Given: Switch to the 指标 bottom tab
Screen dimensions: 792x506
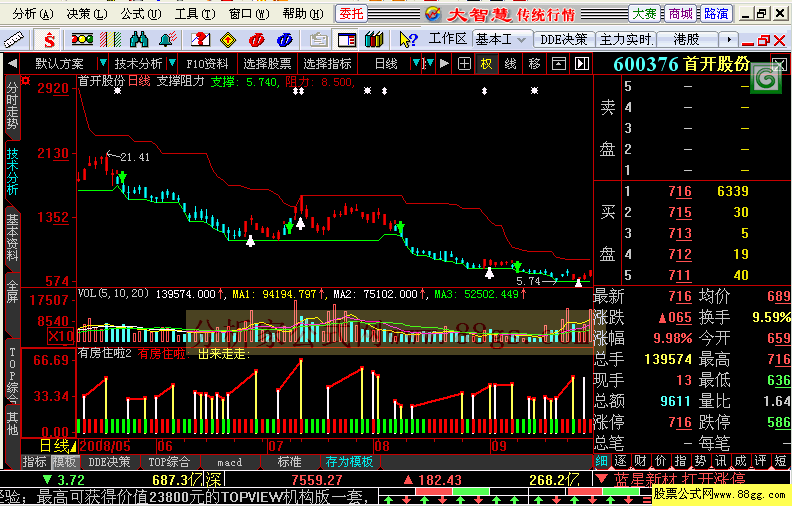Looking at the screenshot, I should (x=34, y=462).
